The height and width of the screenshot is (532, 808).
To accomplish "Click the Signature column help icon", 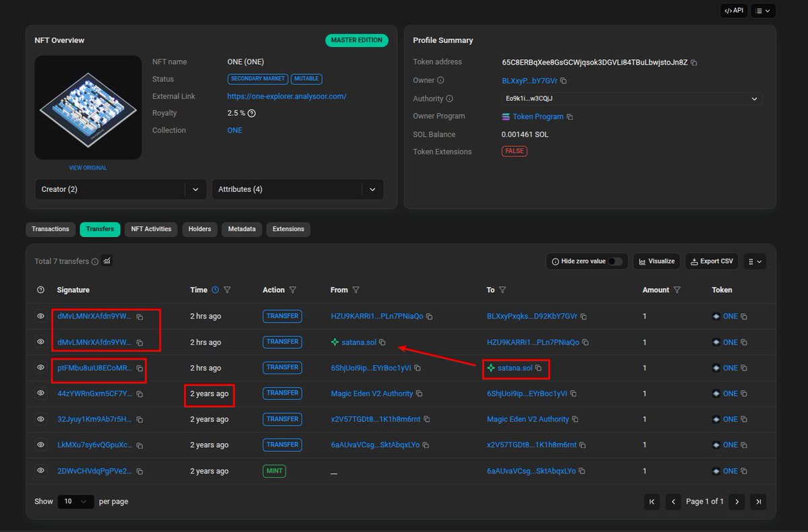I will [40, 290].
